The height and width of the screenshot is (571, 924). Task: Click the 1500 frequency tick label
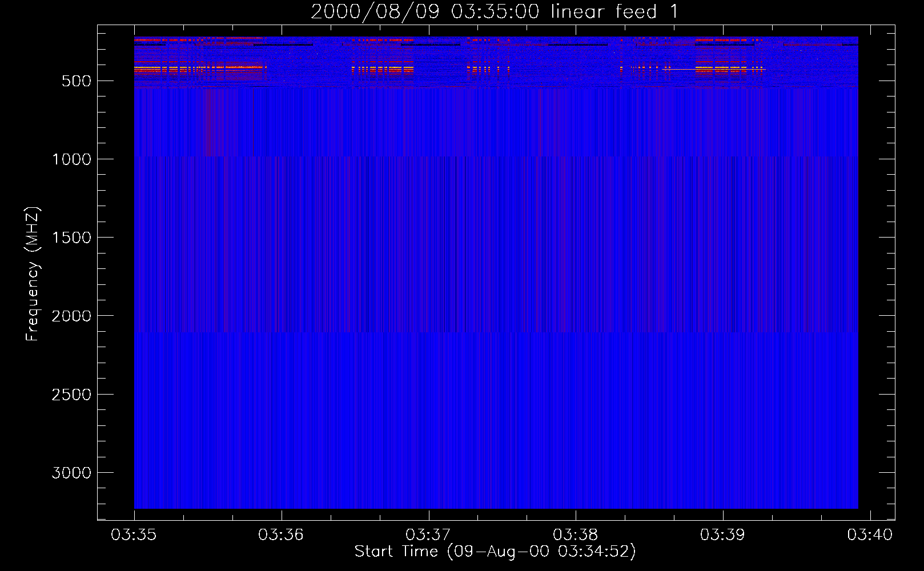click(71, 238)
